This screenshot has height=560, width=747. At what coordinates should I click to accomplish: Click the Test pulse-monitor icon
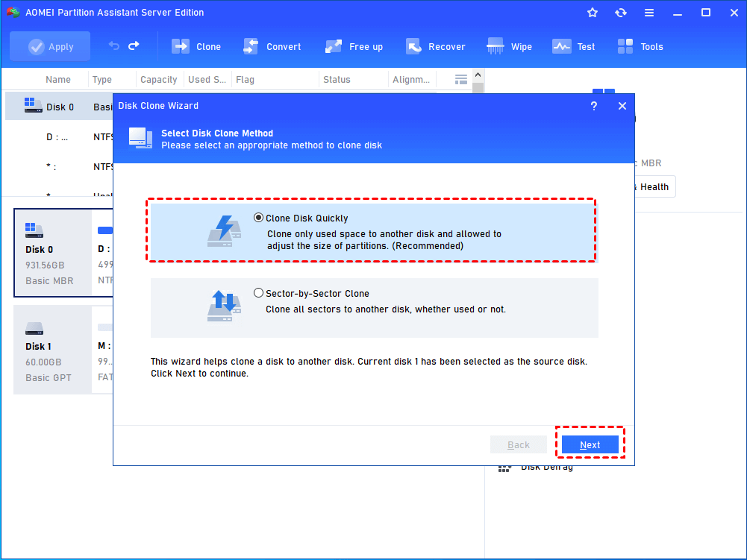pos(562,47)
